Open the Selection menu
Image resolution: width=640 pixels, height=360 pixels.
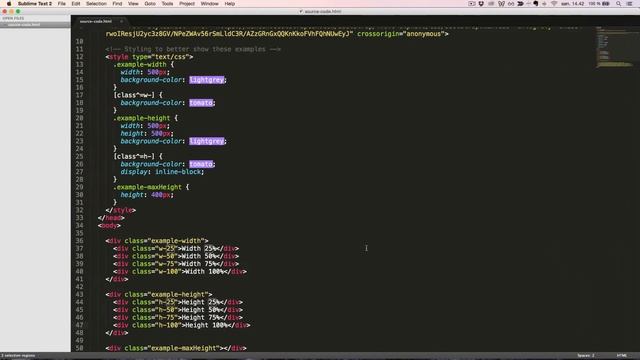pos(96,4)
